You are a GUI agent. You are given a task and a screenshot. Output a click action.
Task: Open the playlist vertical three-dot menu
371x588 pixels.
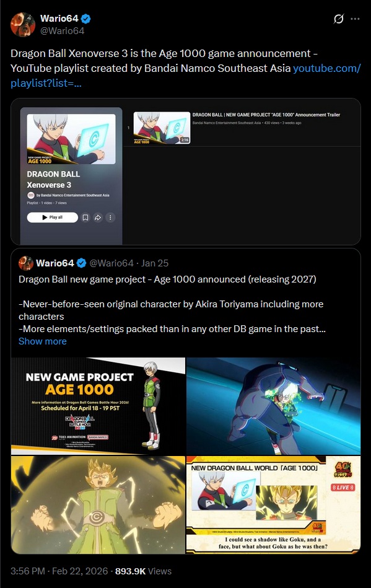click(110, 217)
